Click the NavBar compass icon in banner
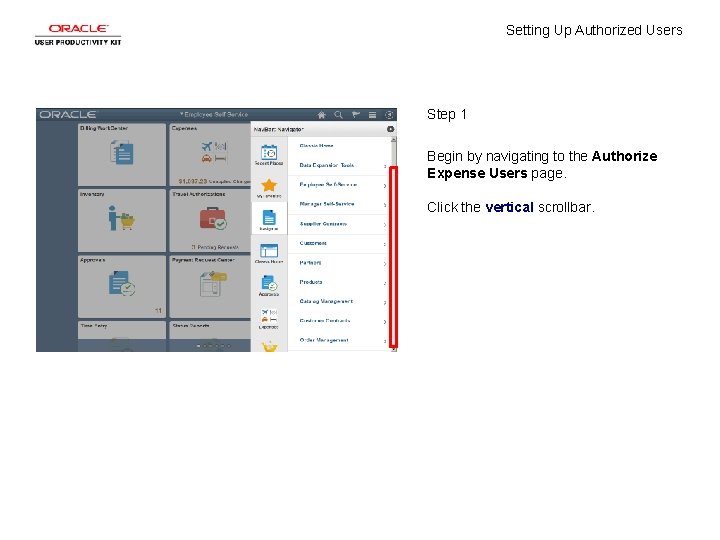Viewport: 720px width, 540px height. click(389, 115)
